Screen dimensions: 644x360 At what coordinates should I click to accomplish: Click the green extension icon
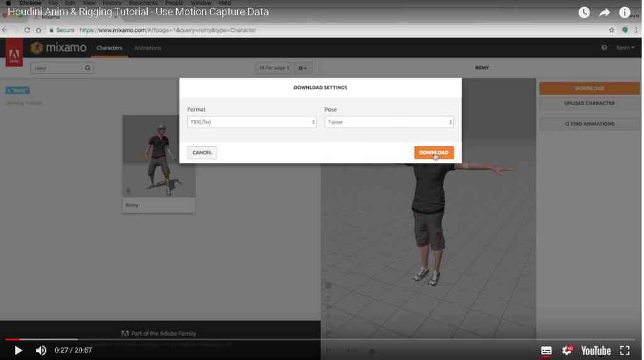point(625,30)
